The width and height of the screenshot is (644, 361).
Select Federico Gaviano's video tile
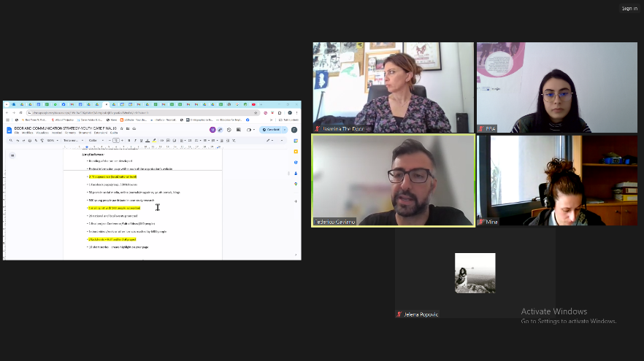coord(393,181)
